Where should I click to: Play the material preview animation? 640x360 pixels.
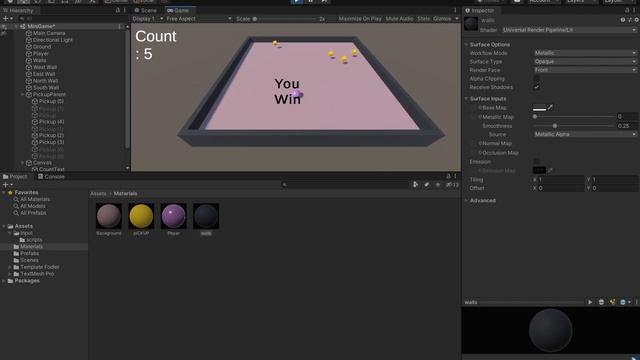tap(590, 302)
